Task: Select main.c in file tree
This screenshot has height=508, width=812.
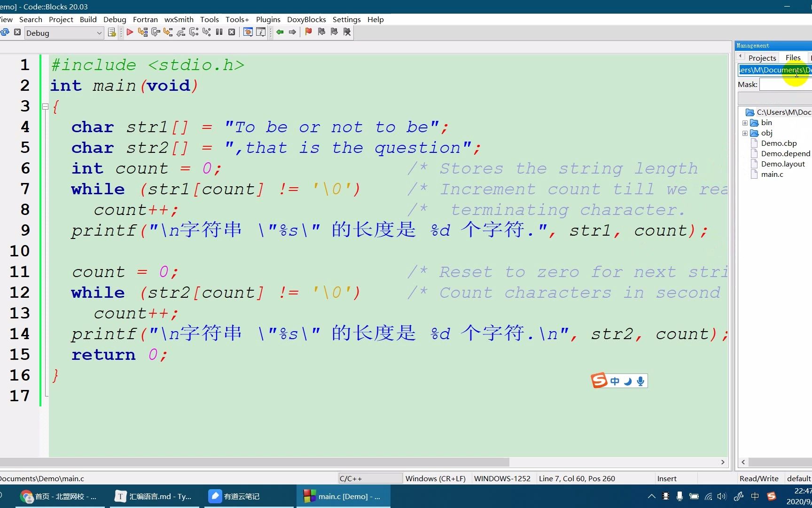Action: [x=772, y=174]
